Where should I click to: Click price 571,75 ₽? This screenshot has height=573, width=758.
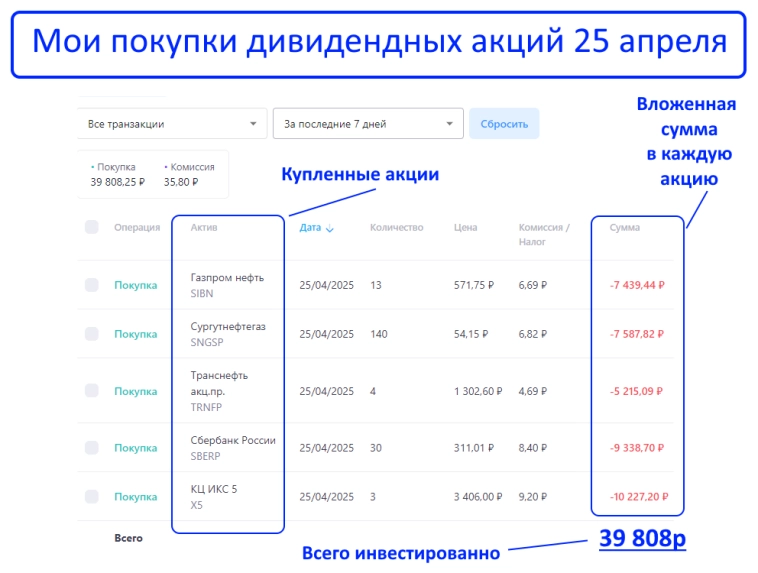click(474, 285)
